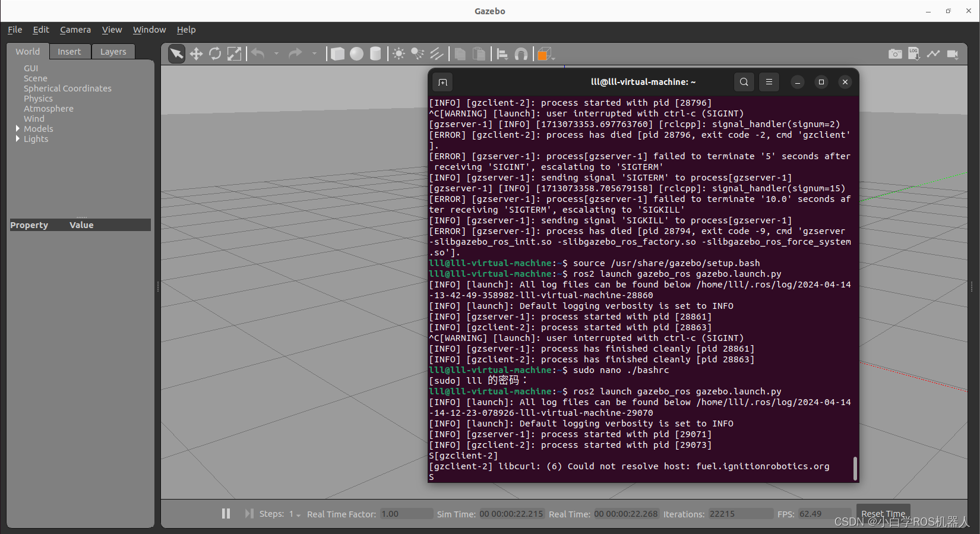Change view angle with orange cube icon
This screenshot has width=980, height=534.
point(545,54)
